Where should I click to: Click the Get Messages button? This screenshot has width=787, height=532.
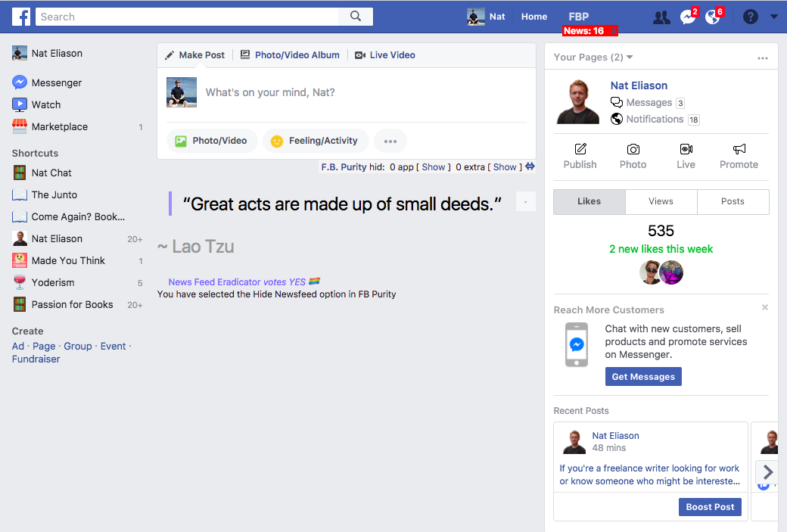pyautogui.click(x=643, y=376)
